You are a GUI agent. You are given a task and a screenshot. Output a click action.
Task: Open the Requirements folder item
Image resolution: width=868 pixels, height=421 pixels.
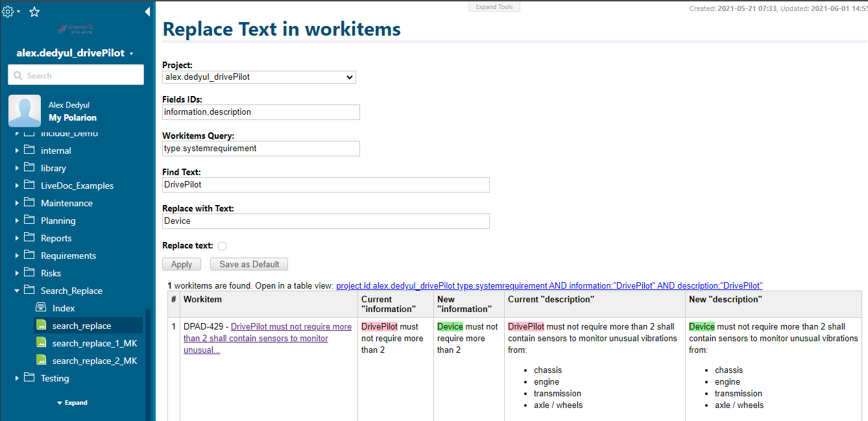point(68,256)
